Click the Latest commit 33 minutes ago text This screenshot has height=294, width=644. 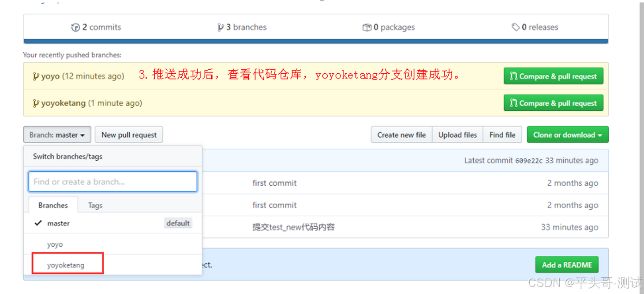(x=531, y=161)
